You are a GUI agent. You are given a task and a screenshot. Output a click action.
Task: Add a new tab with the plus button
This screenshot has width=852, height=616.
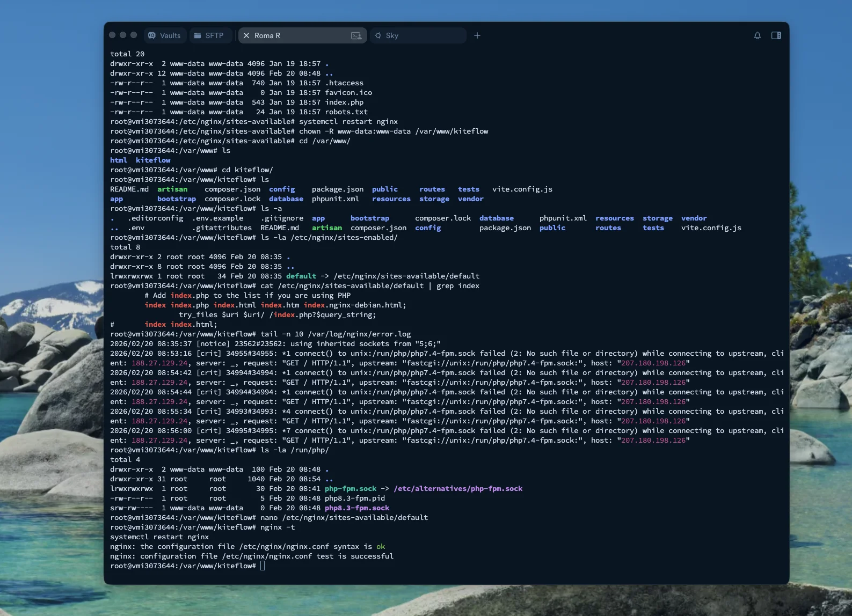coord(477,35)
